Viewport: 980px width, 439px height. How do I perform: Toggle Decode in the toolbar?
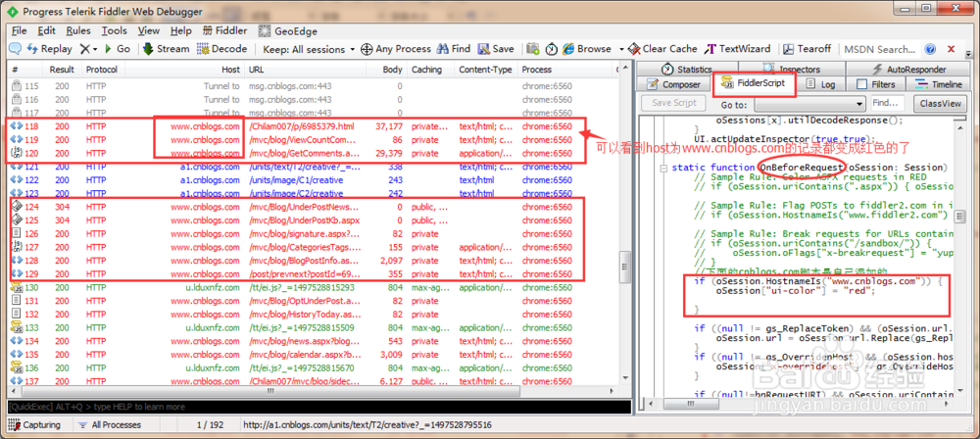pos(221,49)
